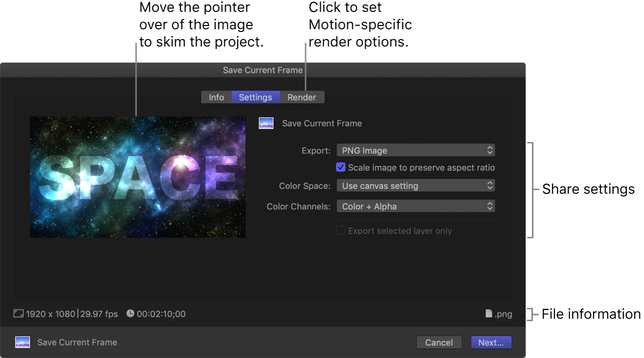Click the Save Current Frame title bar
This screenshot has width=644, height=358.
click(x=262, y=70)
